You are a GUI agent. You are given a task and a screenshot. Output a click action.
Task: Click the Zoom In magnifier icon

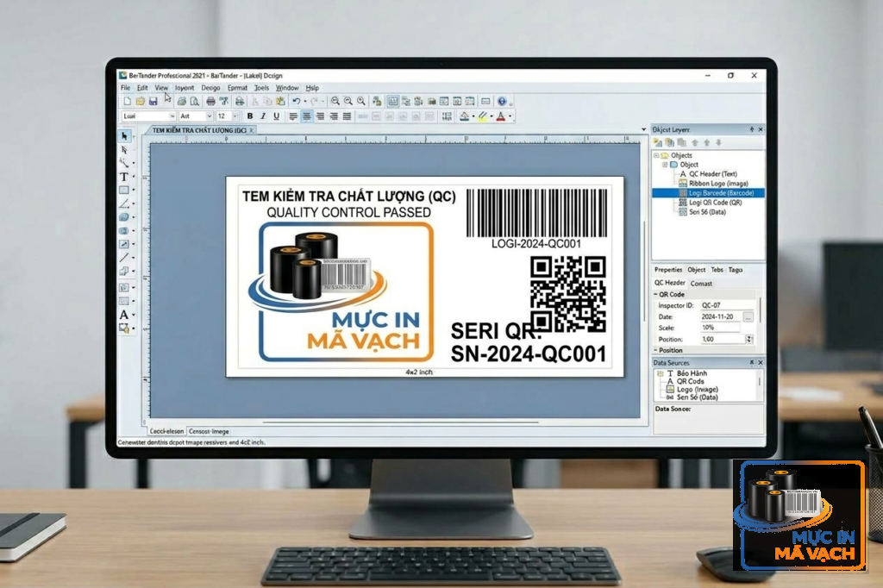[335, 102]
